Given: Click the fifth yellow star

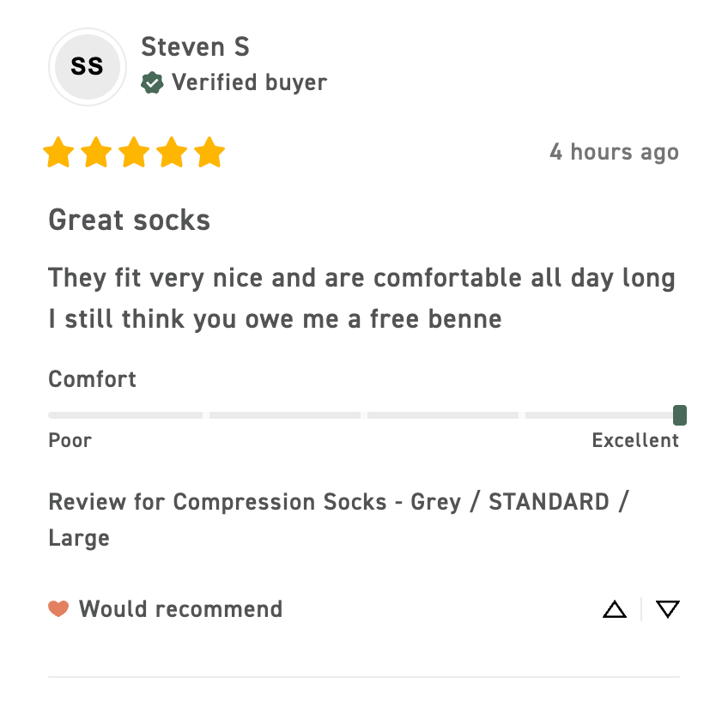Looking at the screenshot, I should tap(209, 154).
